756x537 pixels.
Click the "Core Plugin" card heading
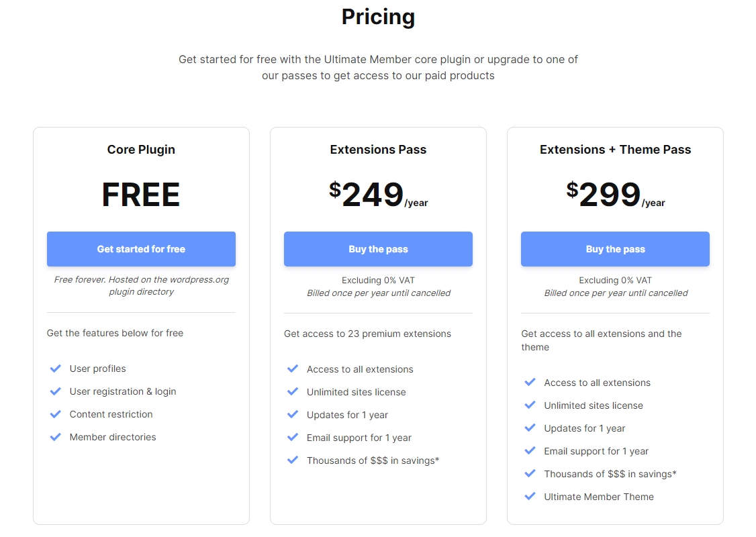click(141, 150)
